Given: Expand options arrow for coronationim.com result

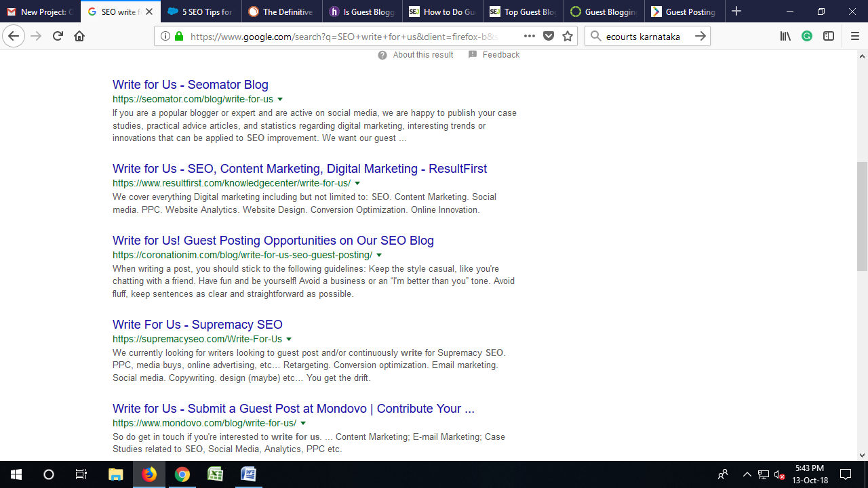Looking at the screenshot, I should [x=379, y=256].
